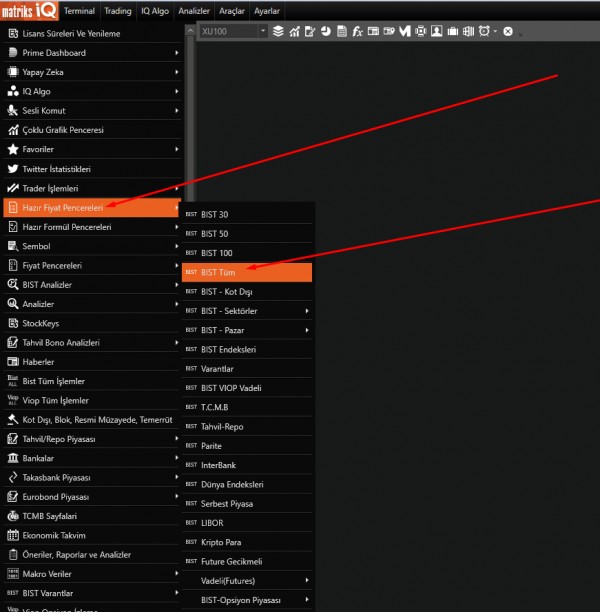This screenshot has width=600, height=612.
Task: Open the Terminal menu
Action: (x=79, y=11)
